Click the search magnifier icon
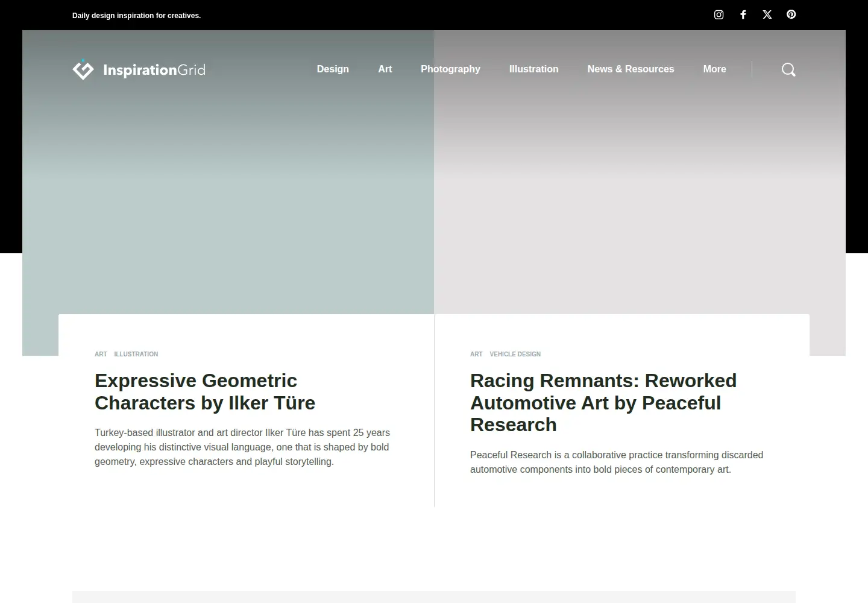 pos(788,69)
